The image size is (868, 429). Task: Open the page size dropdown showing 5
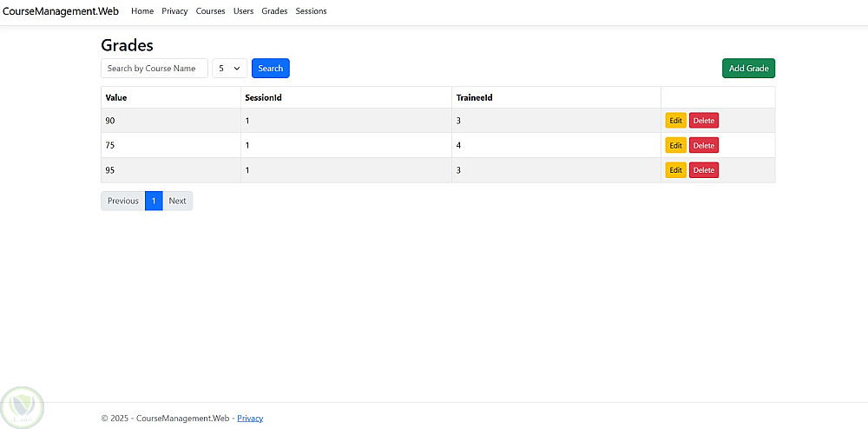click(230, 69)
